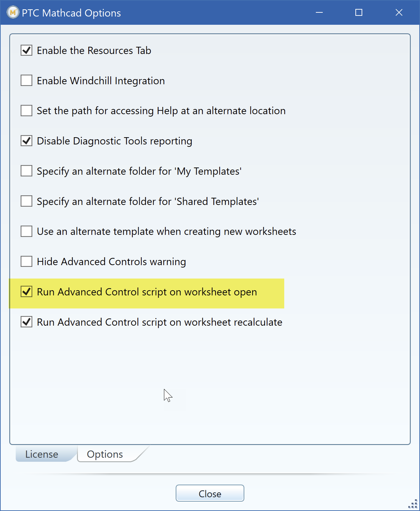Viewport: 420px width, 511px height.
Task: Click the PTC Mathcad logo in the title bar
Action: tap(12, 12)
